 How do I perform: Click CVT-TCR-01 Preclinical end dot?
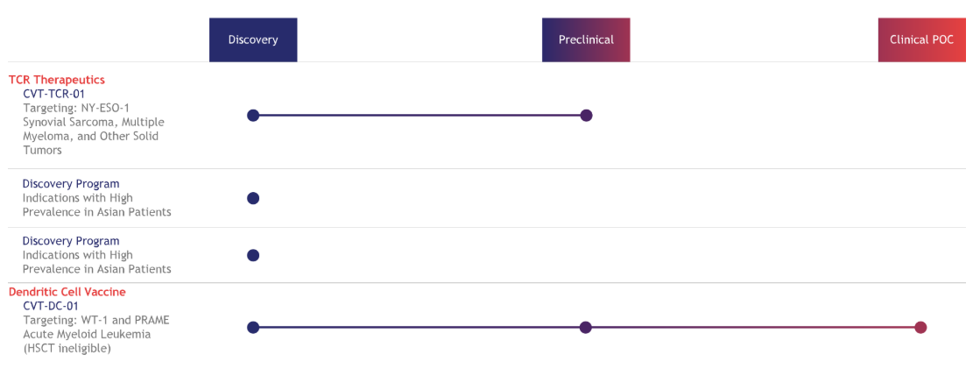[x=587, y=115]
